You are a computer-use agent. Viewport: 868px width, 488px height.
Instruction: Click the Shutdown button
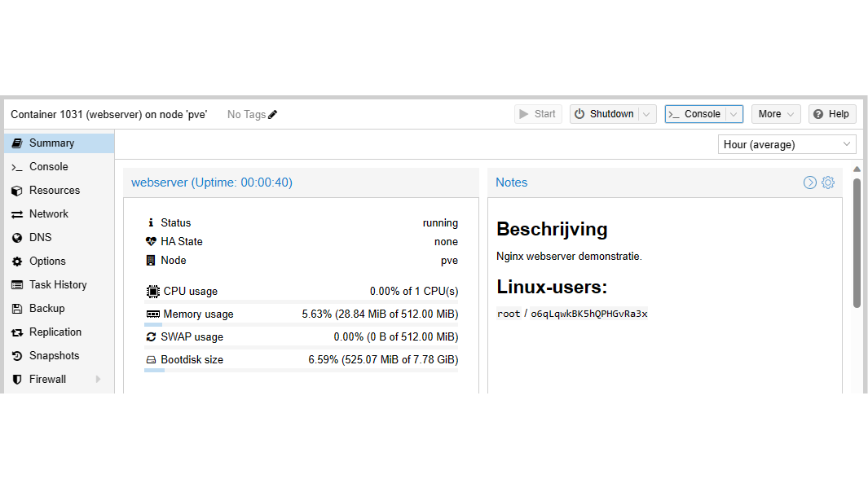click(604, 114)
